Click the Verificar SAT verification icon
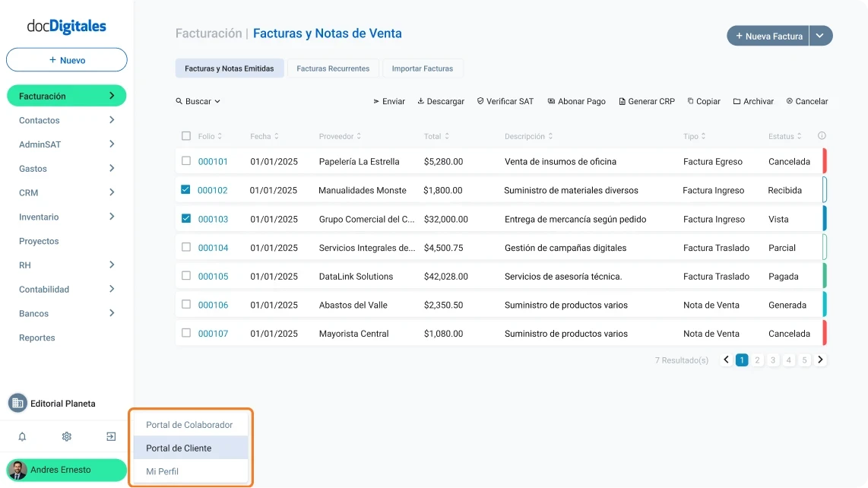Viewport: 868px width, 488px height. click(x=479, y=101)
